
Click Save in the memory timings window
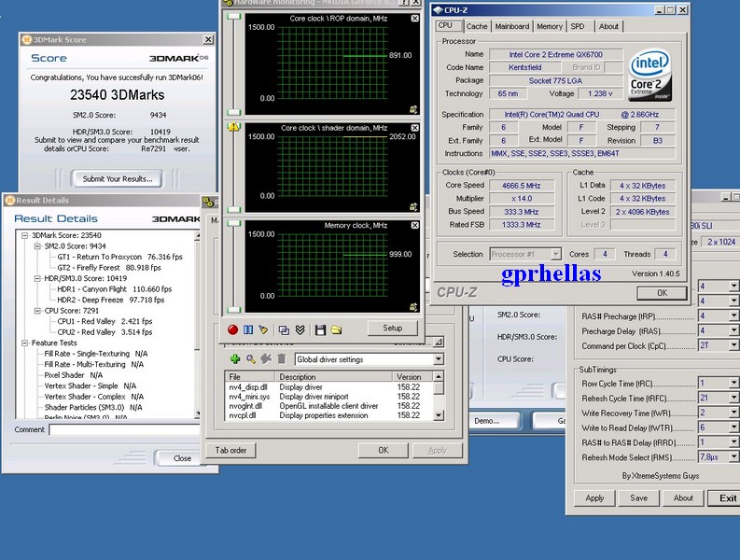638,497
